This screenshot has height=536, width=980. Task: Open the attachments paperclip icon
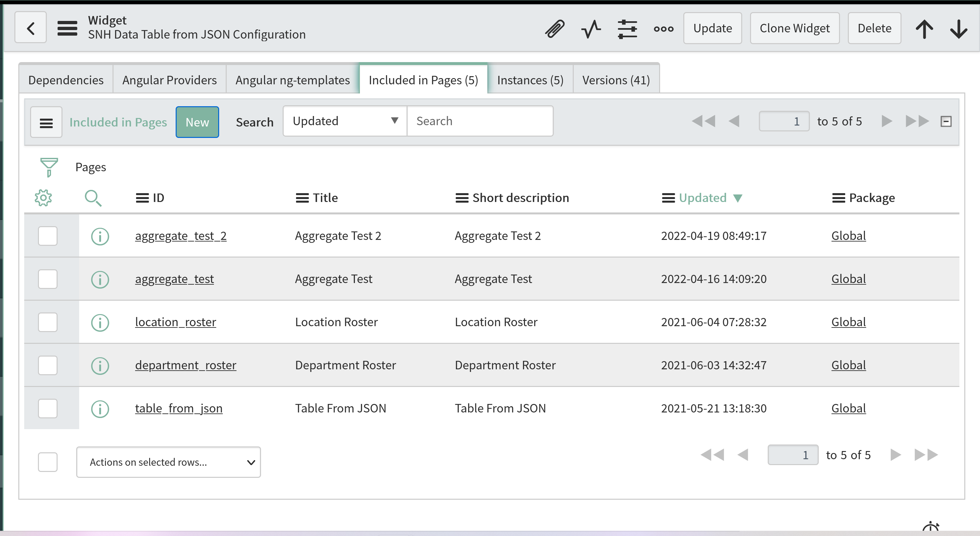554,28
